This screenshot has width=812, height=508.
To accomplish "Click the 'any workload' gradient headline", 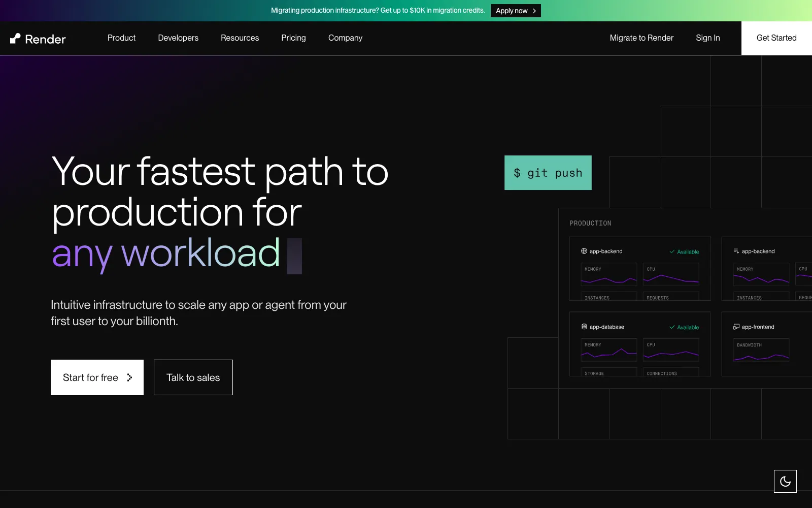I will point(166,253).
